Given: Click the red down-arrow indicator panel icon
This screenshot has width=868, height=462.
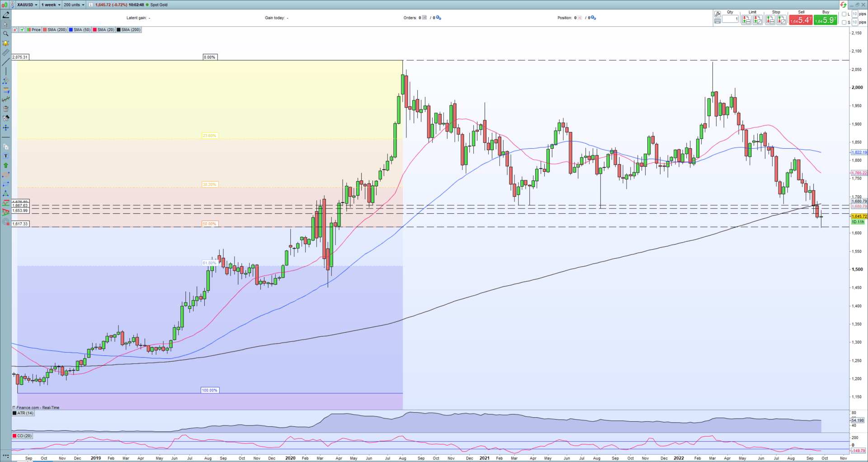Looking at the screenshot, I should point(15,30).
